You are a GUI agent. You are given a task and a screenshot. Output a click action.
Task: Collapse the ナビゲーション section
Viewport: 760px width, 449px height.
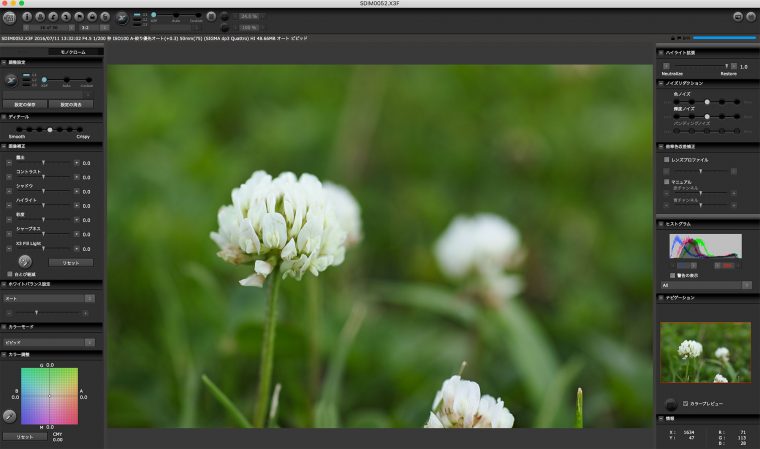661,298
